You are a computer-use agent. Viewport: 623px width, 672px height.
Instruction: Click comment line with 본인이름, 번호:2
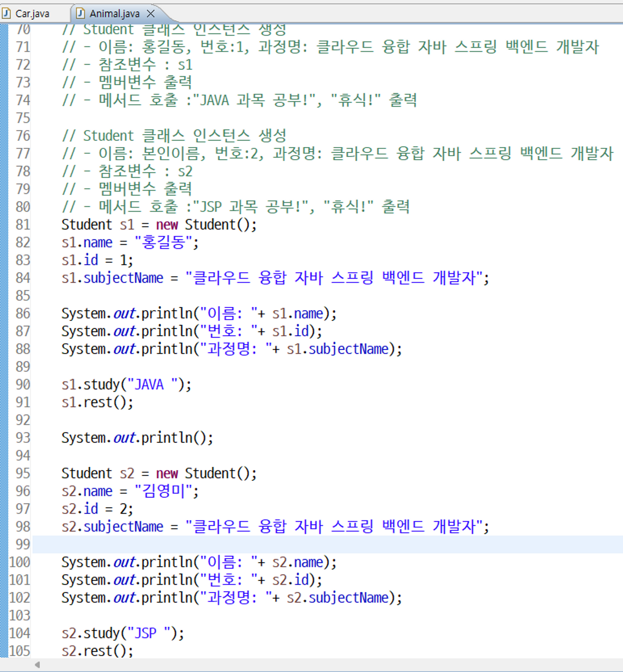pos(337,154)
